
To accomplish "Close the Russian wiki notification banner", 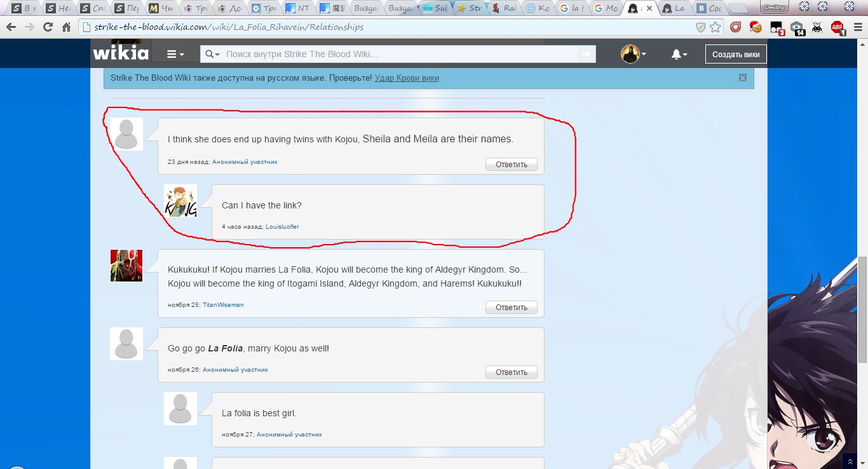I will 742,78.
